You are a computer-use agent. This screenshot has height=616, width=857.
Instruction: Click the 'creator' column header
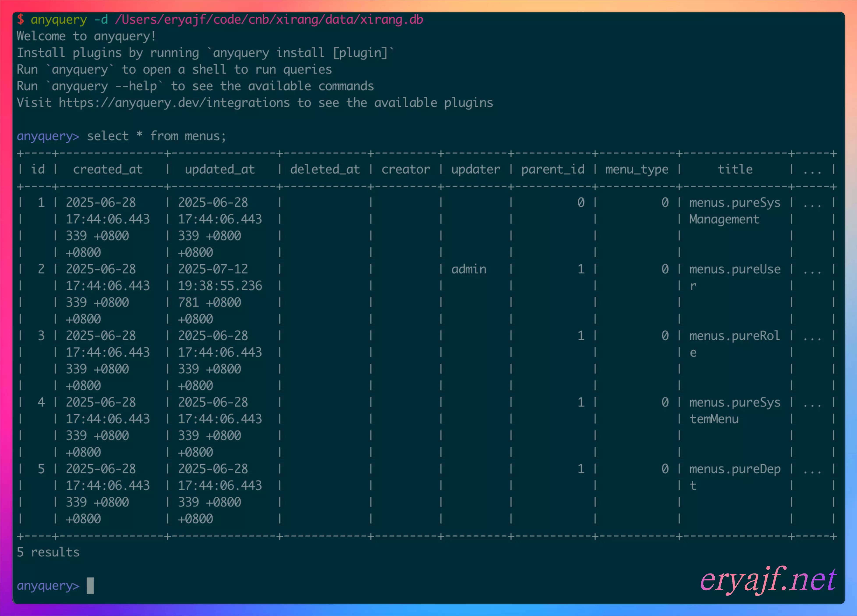click(x=405, y=169)
